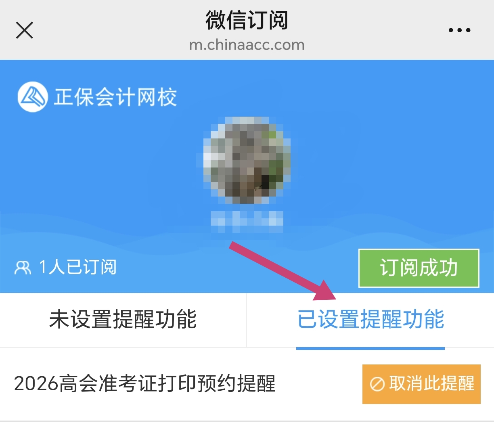Tap the 1人已订阅 subscriber count

[x=77, y=267]
